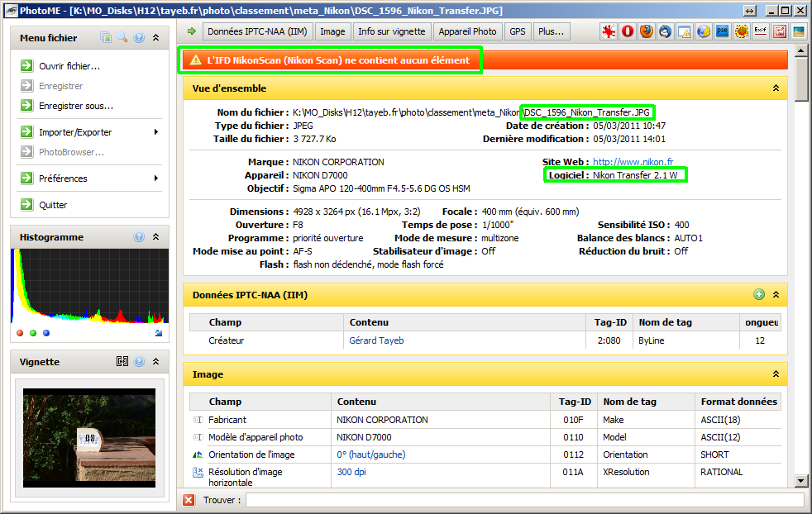Click the magnifier icon in Menu fichier header
Viewport: 812px width, 514px height.
tap(122, 37)
